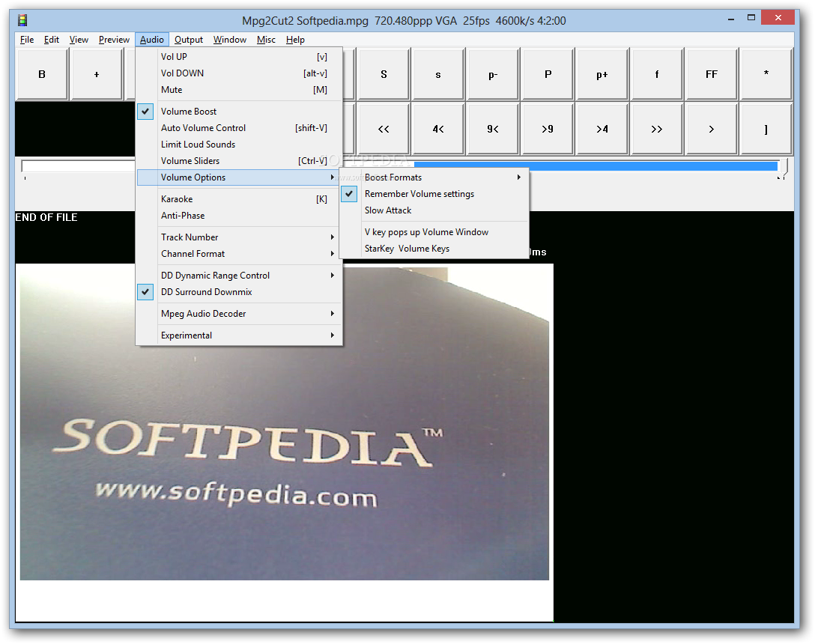Image resolution: width=815 pixels, height=644 pixels.
Task: Click the Mpg2Cut2 application icon in title bar
Action: pos(22,20)
